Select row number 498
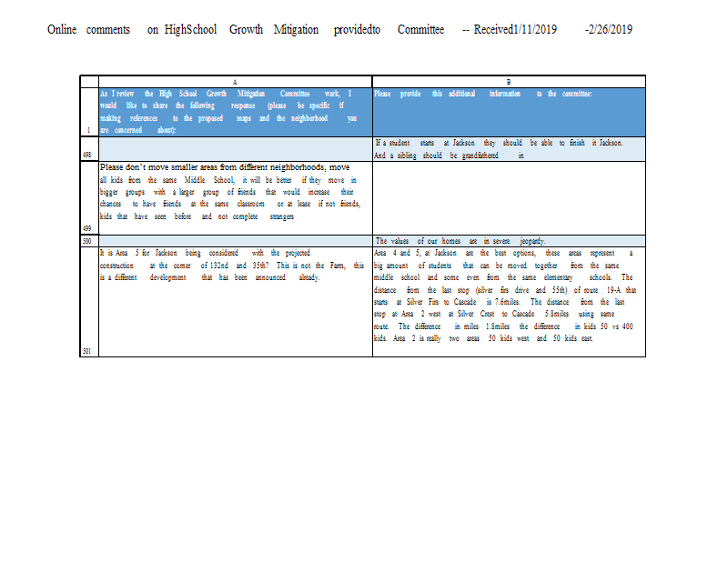Screen dimensions: 728x562 click(89, 149)
